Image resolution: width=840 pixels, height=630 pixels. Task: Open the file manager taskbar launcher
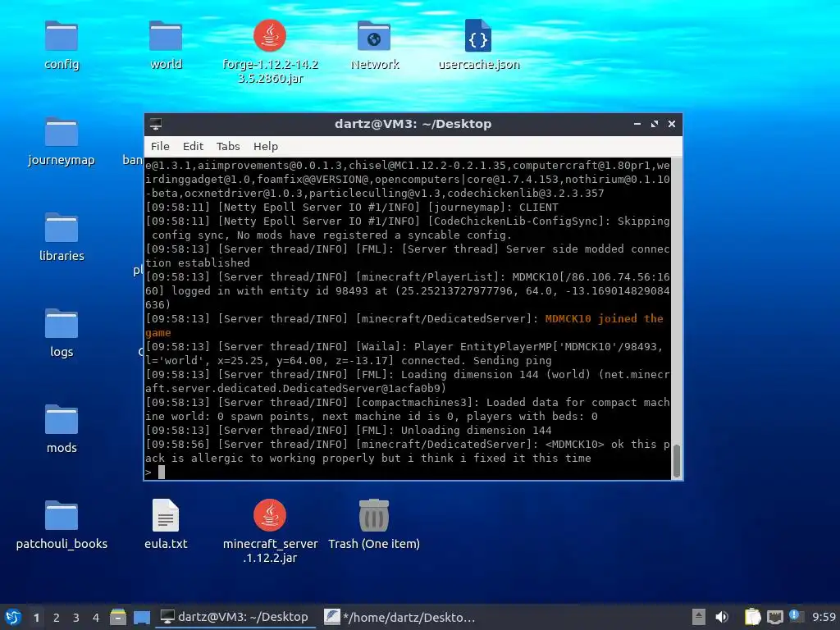point(118,617)
